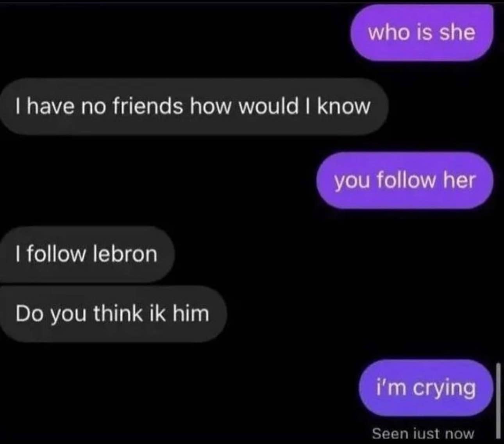
Task: Select the "who is she" message bubble
Action: pyautogui.click(x=422, y=32)
